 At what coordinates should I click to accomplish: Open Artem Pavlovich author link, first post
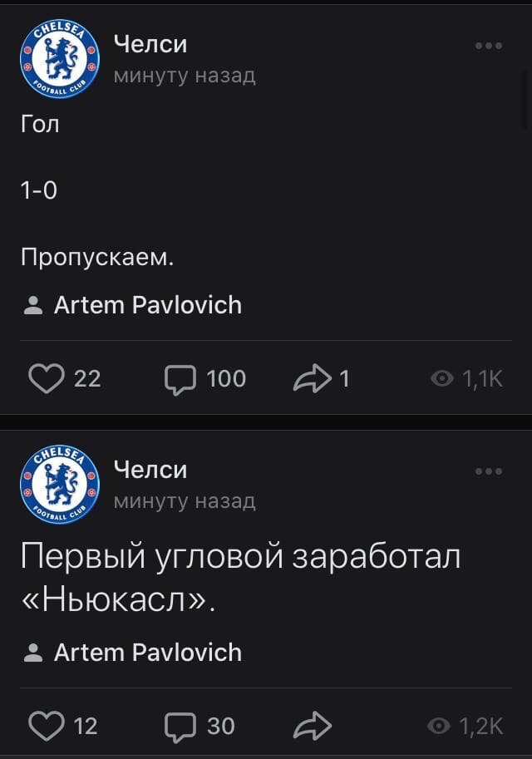tap(147, 305)
